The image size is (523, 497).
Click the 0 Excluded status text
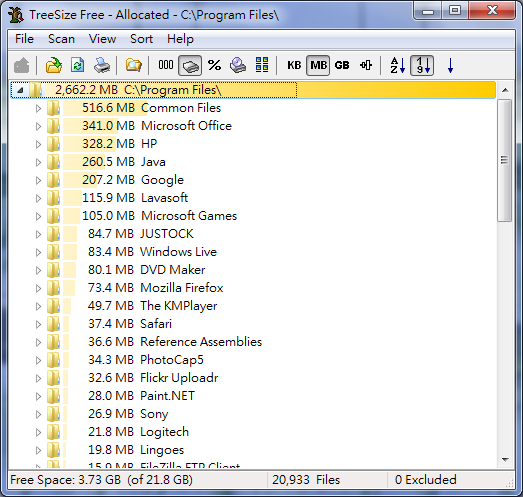click(425, 480)
